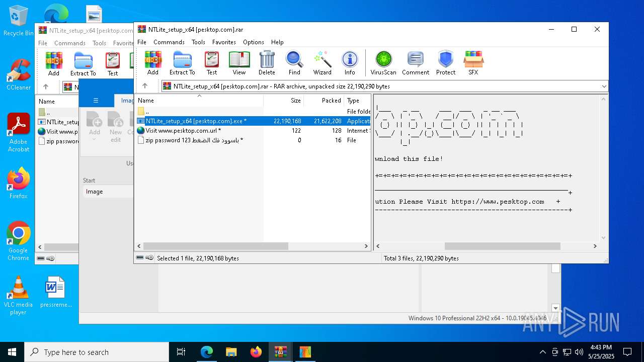The image size is (644, 362).
Task: Click the Extract To toolbar icon in front window
Action: pos(182,63)
